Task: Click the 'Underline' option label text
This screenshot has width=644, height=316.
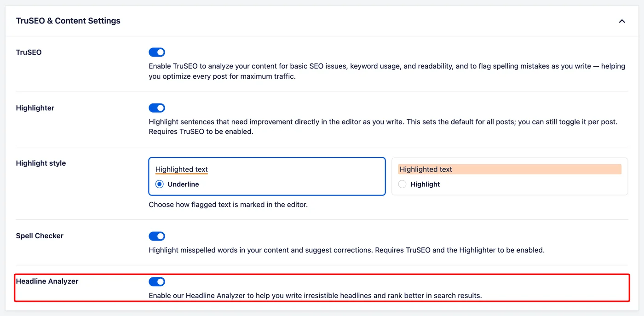Action: point(184,184)
